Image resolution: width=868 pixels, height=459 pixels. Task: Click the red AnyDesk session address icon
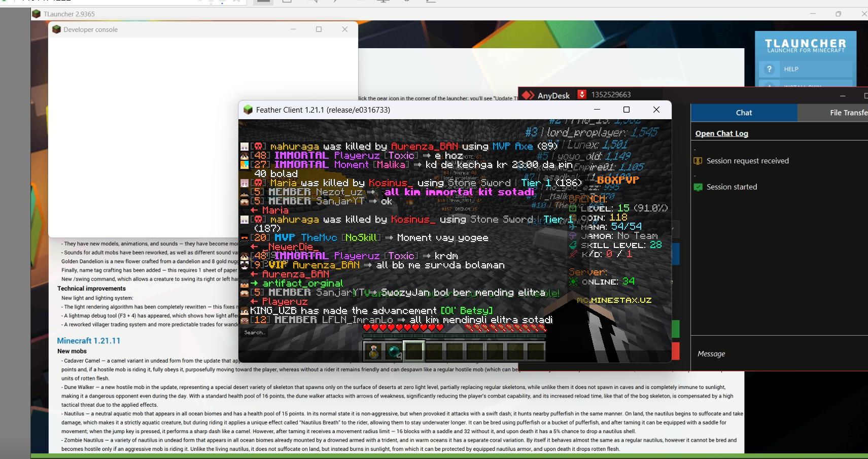click(582, 94)
